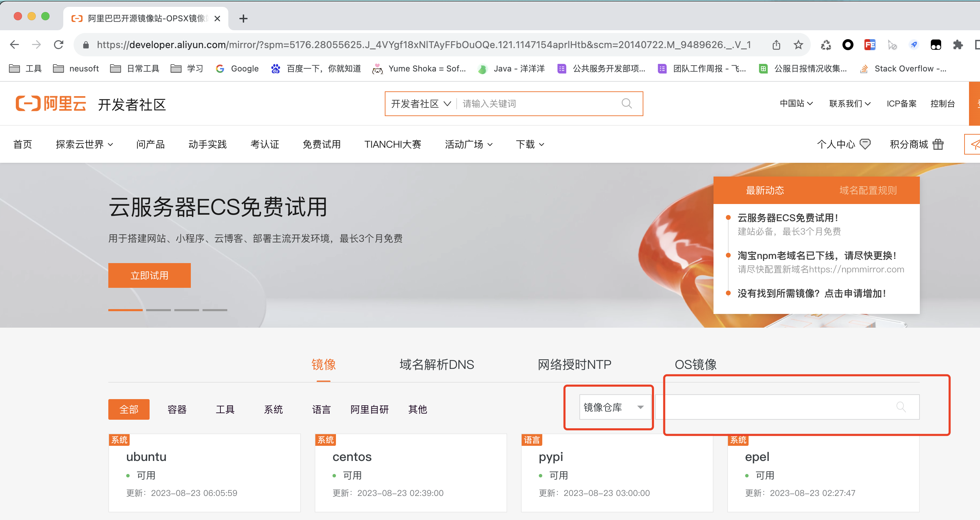Click the browser reload page icon
Screen dimensions: 980x520
click(x=58, y=45)
